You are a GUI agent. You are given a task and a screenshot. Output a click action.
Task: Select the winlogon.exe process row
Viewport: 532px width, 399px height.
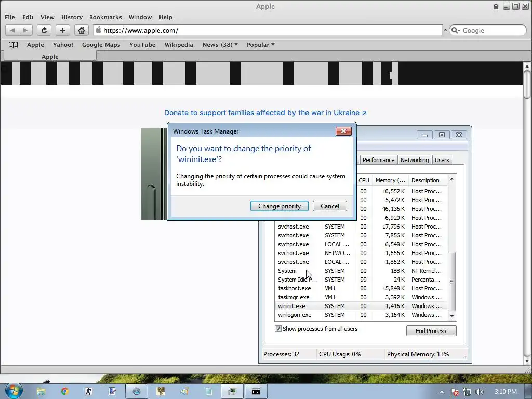pyautogui.click(x=361, y=315)
